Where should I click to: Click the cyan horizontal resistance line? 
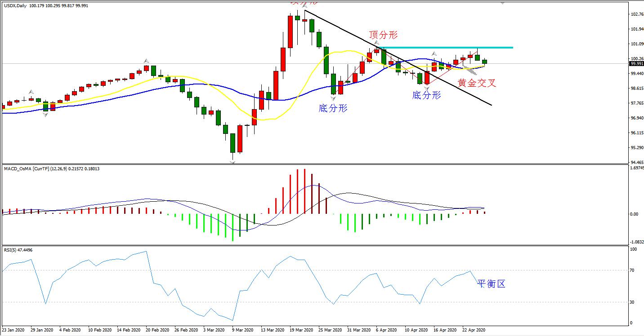(x=450, y=48)
